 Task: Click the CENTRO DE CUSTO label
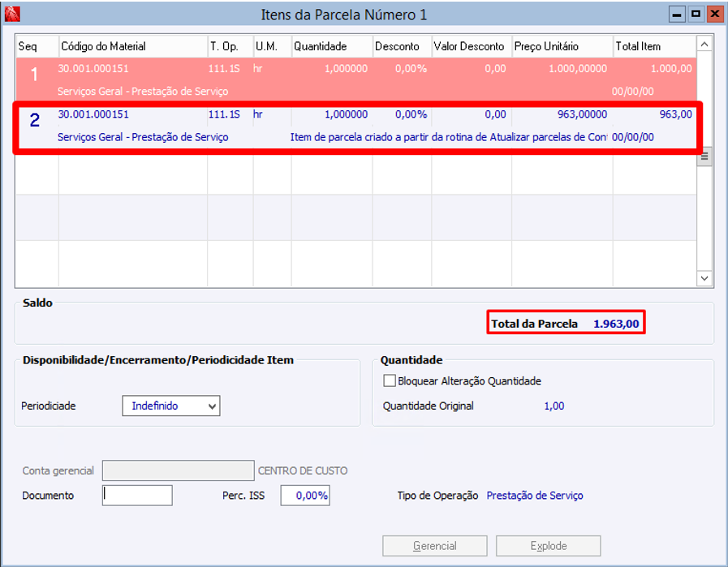click(x=303, y=470)
